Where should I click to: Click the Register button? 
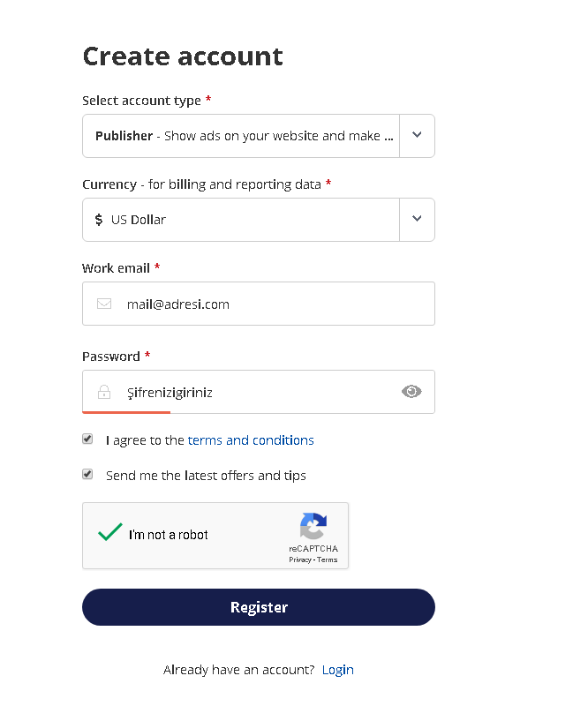[x=258, y=607]
